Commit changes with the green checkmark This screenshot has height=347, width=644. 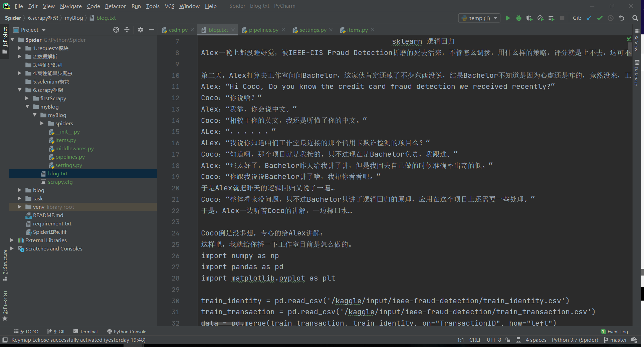[600, 18]
